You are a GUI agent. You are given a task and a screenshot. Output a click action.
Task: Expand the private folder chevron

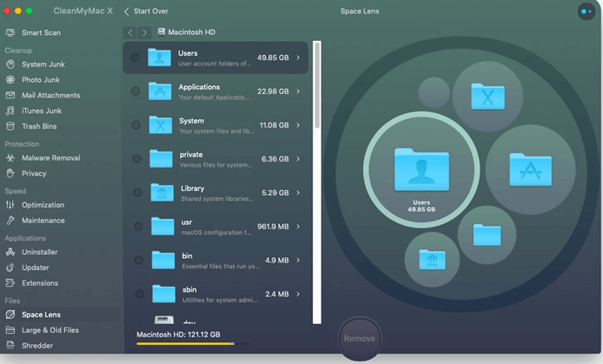coord(298,159)
